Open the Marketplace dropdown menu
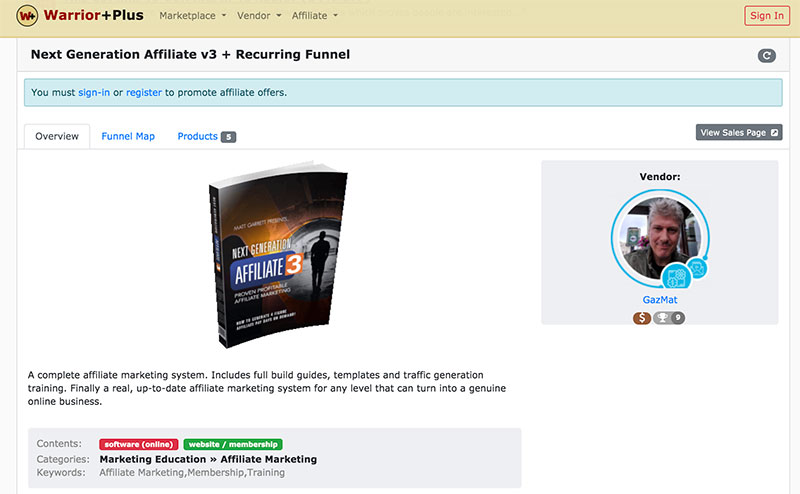Viewport: 800px width, 494px height. click(192, 16)
